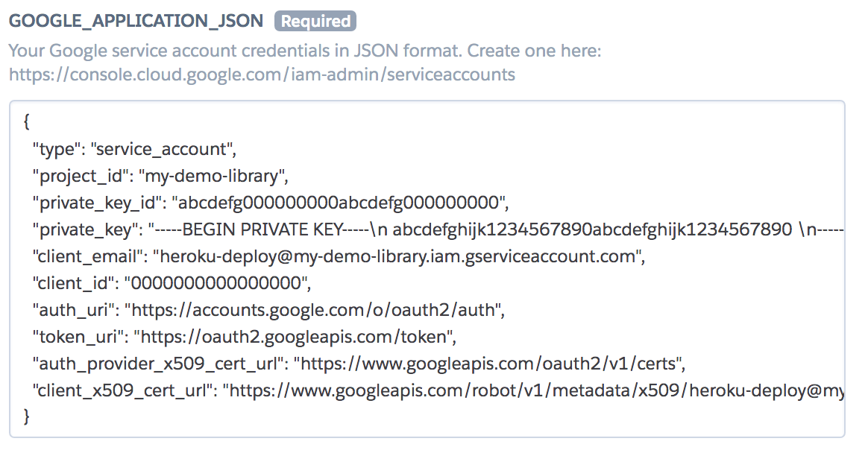Click the accounts.google.com auth_uri value
Viewport: 868px width, 453px height.
(x=312, y=310)
